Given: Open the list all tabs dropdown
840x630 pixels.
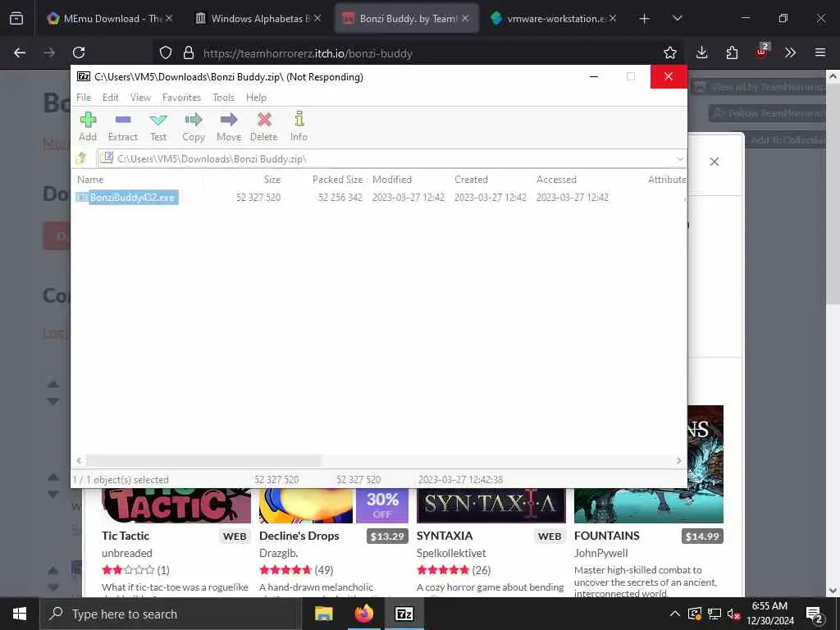Looking at the screenshot, I should tap(677, 19).
